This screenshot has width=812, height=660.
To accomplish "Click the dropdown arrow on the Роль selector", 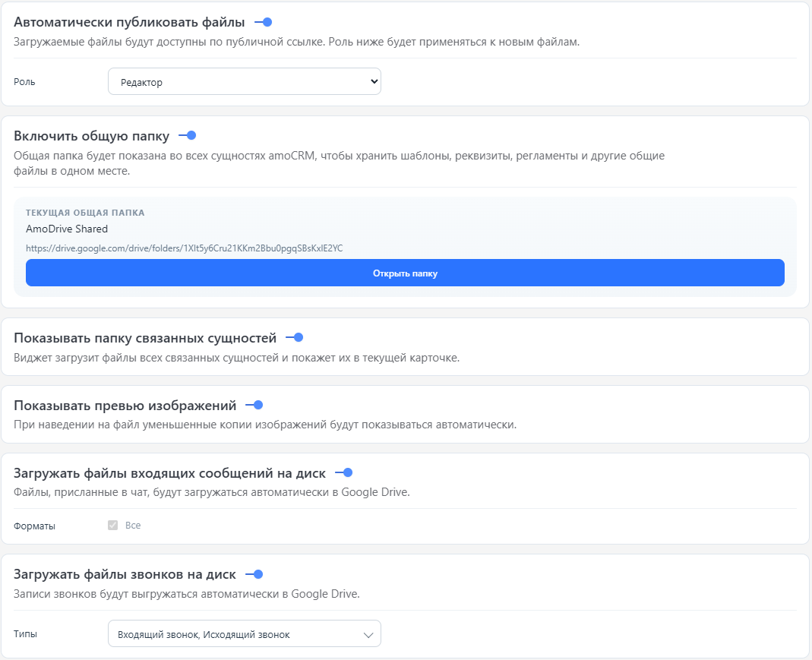I will (371, 81).
